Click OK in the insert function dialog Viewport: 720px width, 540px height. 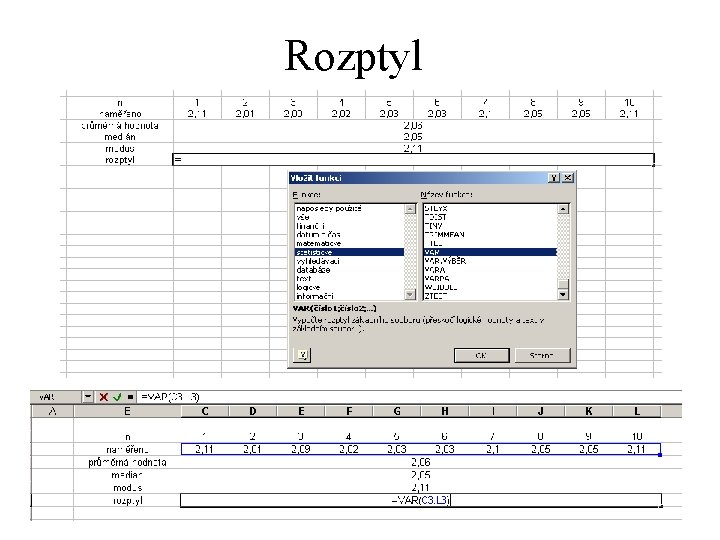pyautogui.click(x=481, y=355)
